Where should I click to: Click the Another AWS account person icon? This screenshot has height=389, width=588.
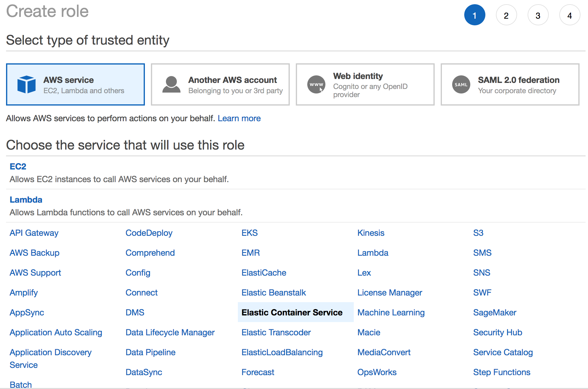(x=171, y=84)
